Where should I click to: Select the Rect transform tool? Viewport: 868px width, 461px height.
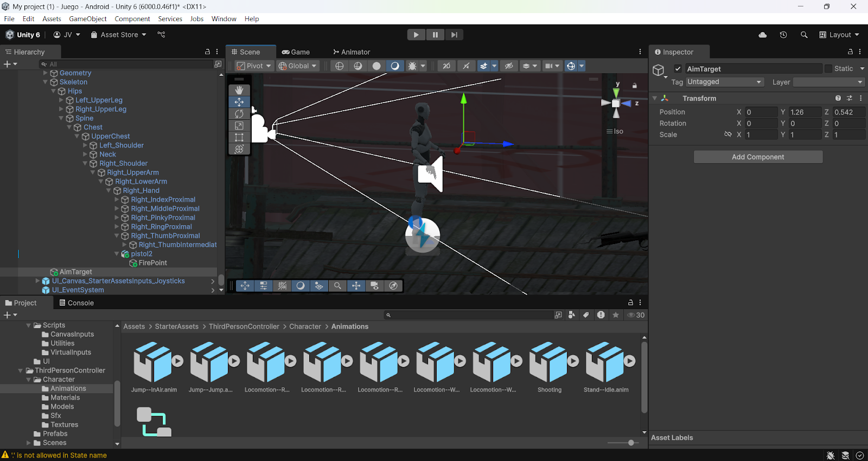click(239, 137)
